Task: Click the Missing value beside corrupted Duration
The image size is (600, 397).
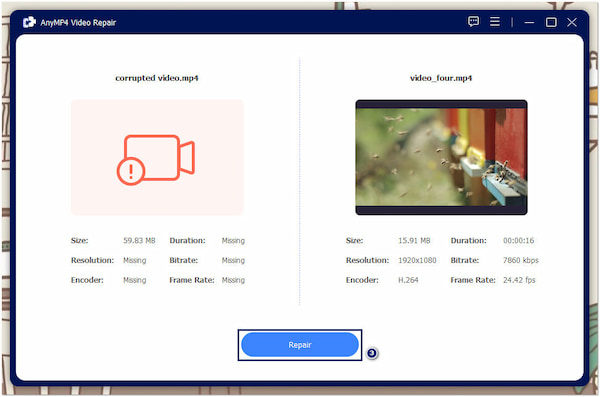Action: (233, 240)
